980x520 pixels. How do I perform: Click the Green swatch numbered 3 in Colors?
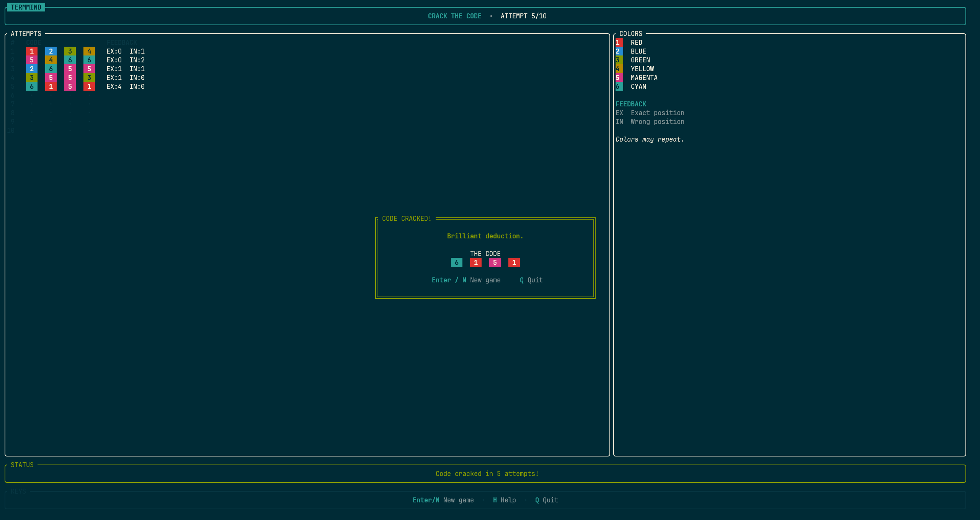pos(619,60)
